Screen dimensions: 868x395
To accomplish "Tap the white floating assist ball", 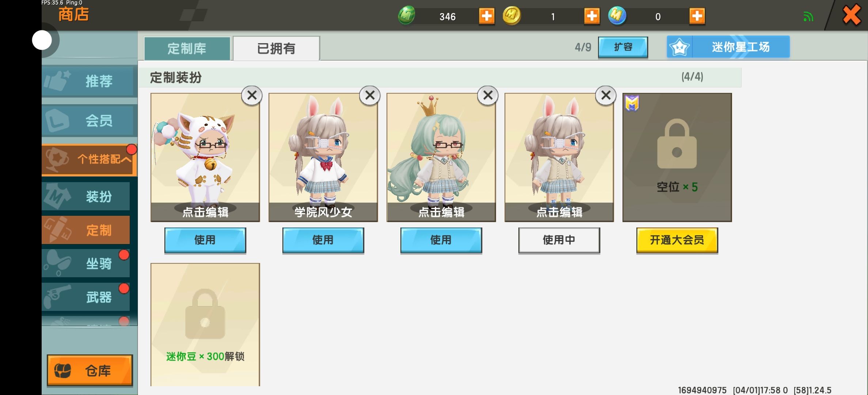I will point(42,40).
